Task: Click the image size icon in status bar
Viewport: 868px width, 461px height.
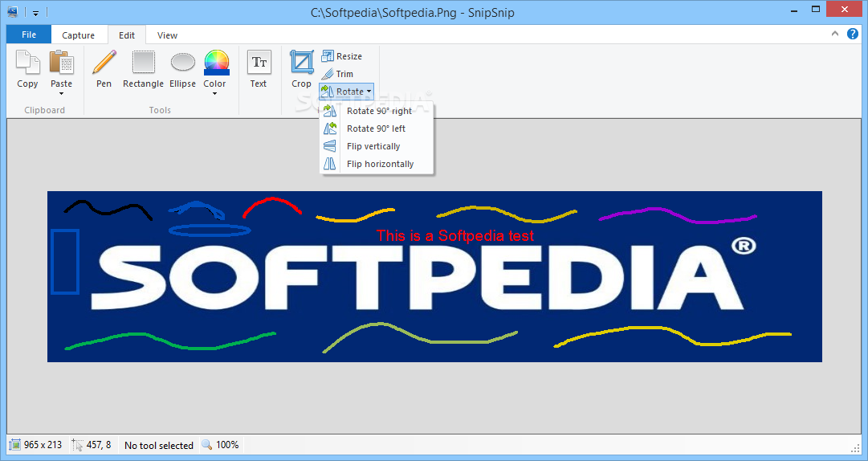Action: 15,445
